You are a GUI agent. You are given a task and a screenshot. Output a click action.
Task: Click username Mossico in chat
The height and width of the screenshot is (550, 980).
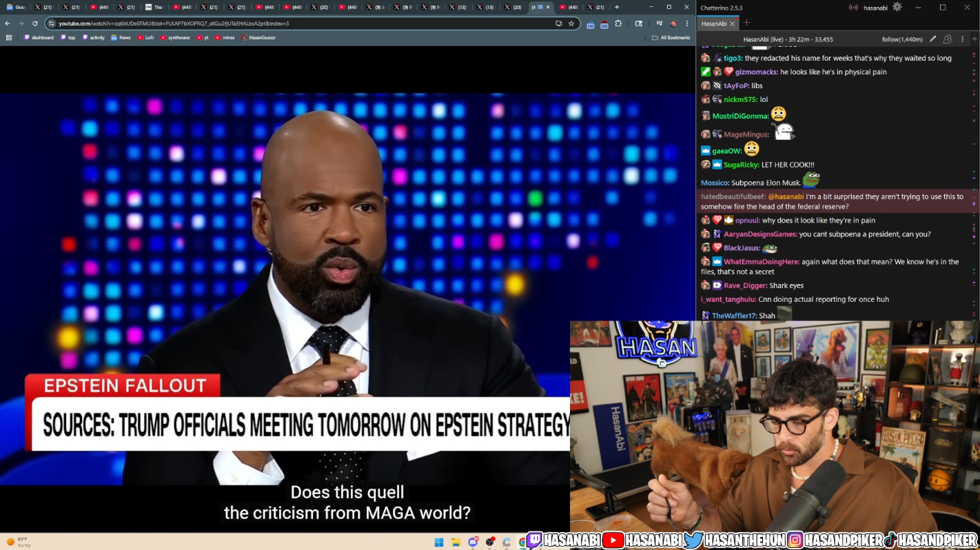point(715,183)
